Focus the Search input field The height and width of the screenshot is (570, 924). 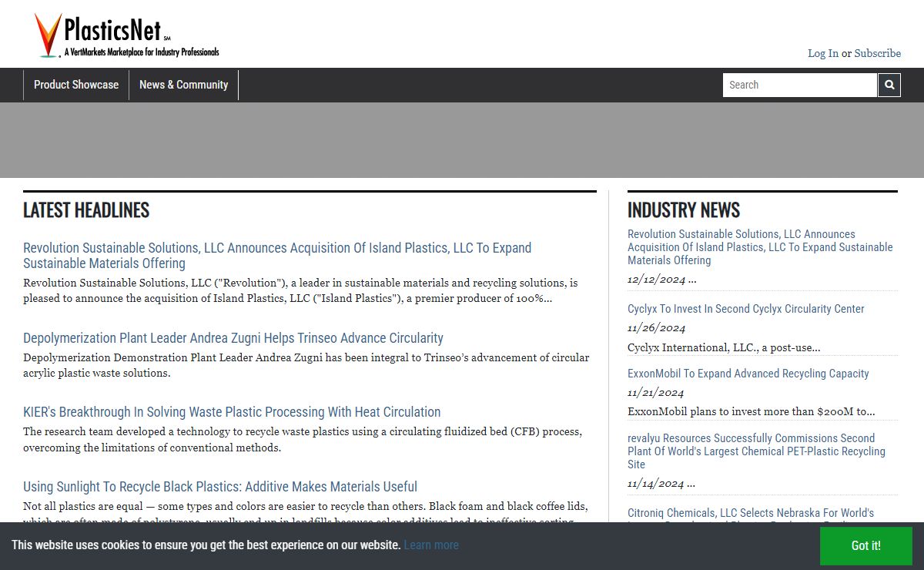tap(799, 85)
